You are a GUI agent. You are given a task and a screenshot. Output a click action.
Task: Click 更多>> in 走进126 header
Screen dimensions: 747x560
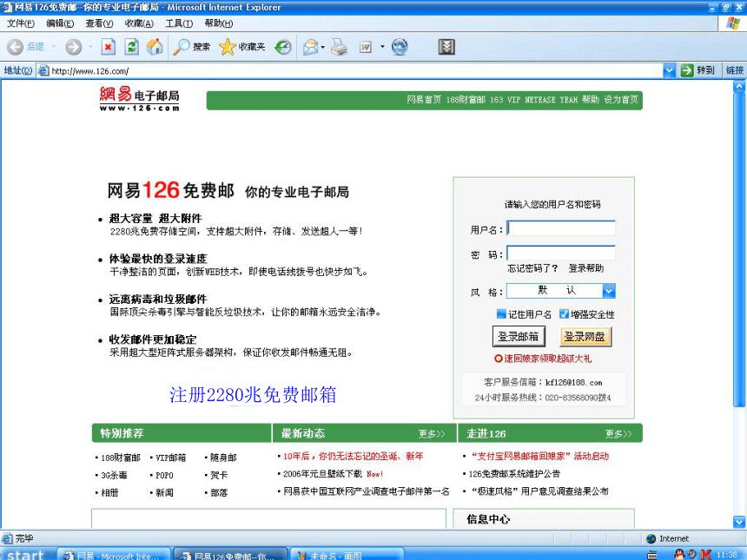click(x=618, y=434)
